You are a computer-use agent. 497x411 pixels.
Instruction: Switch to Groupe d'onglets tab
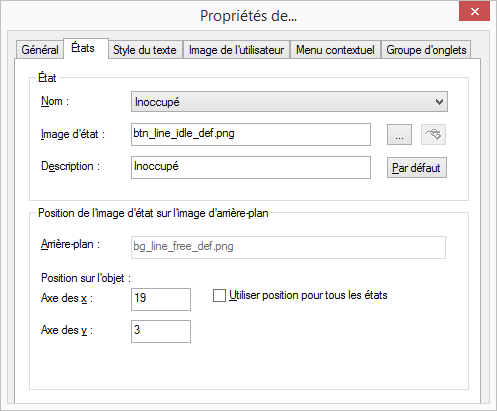[x=426, y=50]
